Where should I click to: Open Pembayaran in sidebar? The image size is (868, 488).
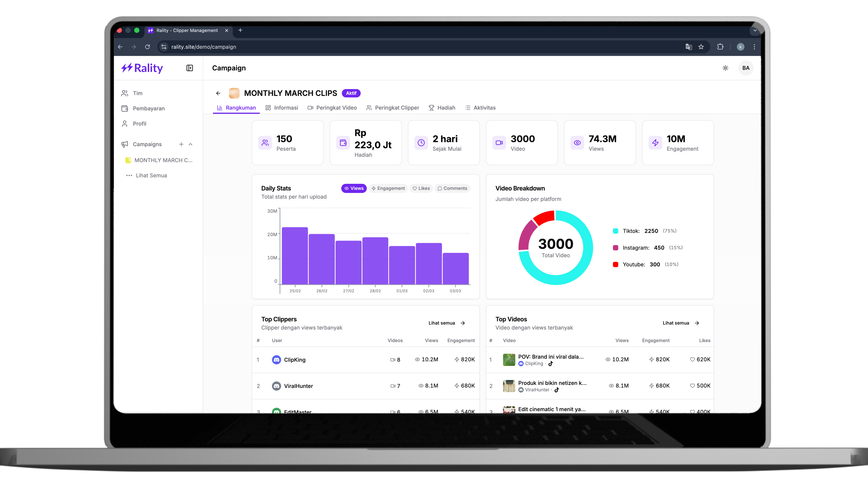(x=149, y=108)
